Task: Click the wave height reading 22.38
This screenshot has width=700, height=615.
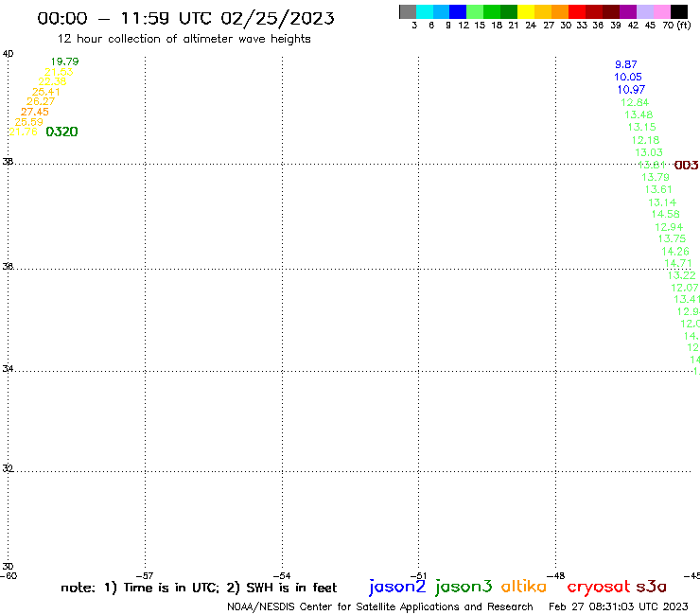Action: coord(52,81)
